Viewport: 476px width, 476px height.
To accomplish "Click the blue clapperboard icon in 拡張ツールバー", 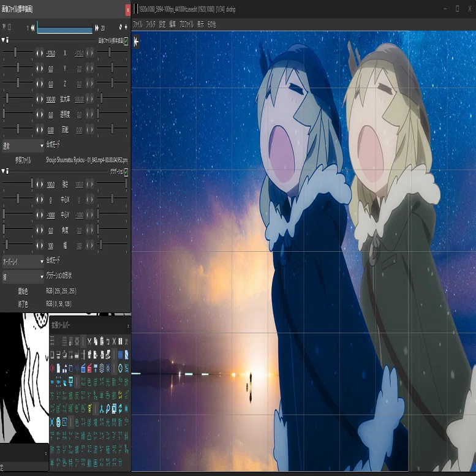I will tap(83, 368).
